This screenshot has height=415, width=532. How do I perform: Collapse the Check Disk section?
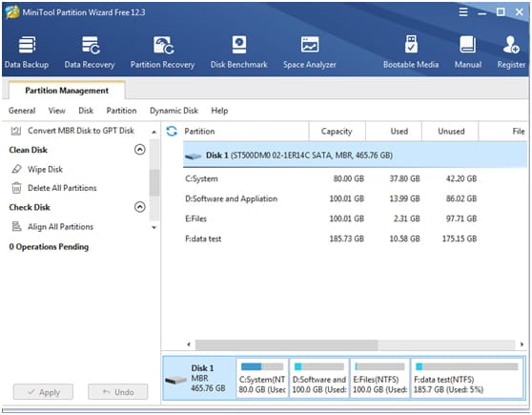click(x=140, y=207)
